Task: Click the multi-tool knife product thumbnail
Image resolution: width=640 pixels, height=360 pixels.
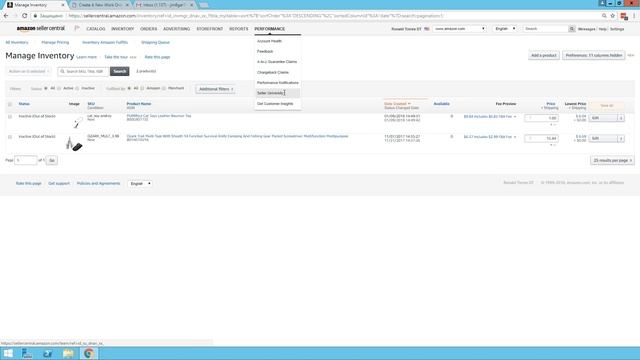Action: tap(74, 144)
